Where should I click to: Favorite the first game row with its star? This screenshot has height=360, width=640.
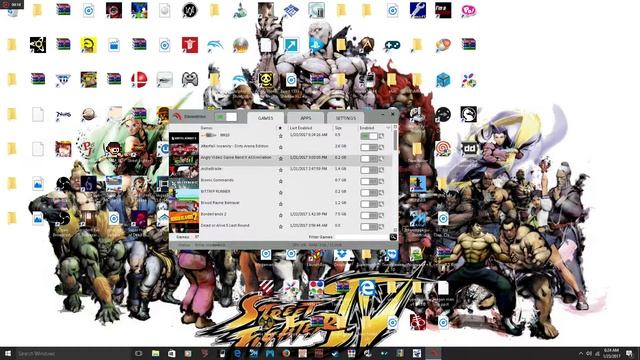280,136
